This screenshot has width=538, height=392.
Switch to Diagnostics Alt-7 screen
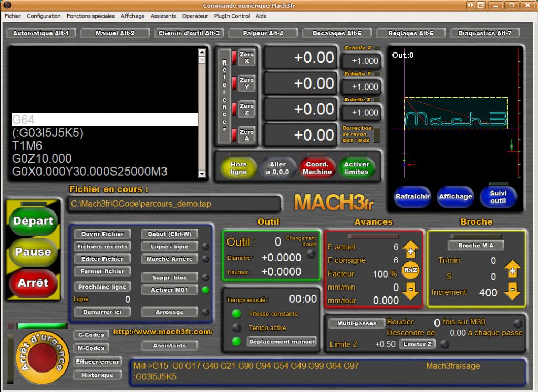(485, 33)
